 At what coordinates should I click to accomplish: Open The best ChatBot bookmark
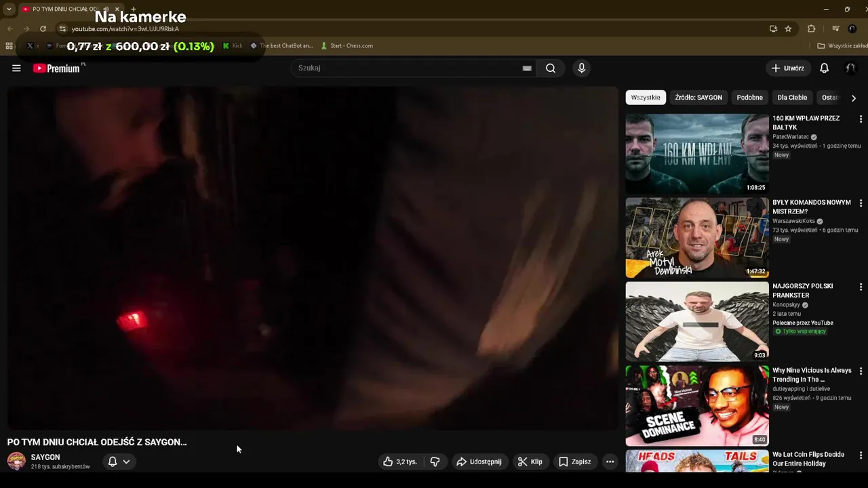click(x=281, y=45)
